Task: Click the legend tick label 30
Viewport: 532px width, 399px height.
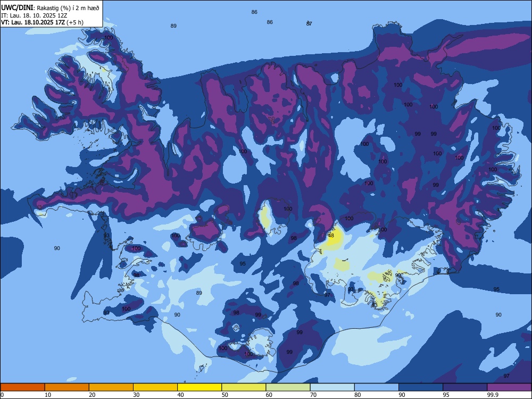Action: [x=136, y=395]
